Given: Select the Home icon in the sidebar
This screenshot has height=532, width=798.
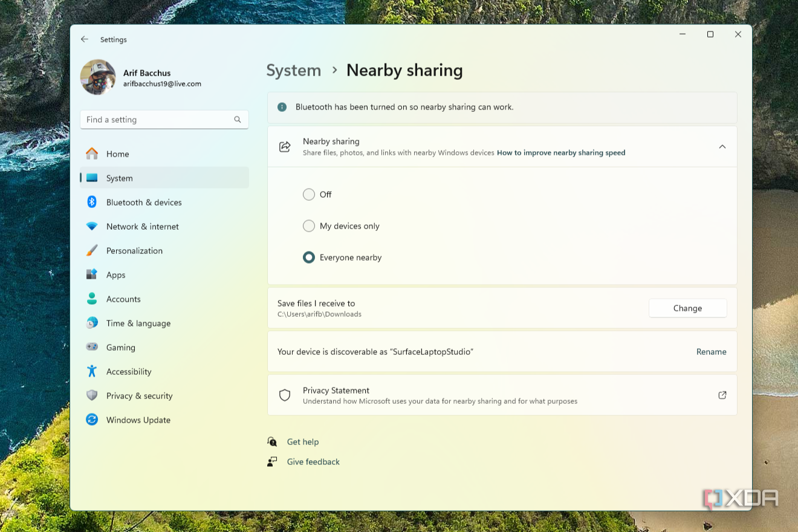Looking at the screenshot, I should tap(92, 154).
